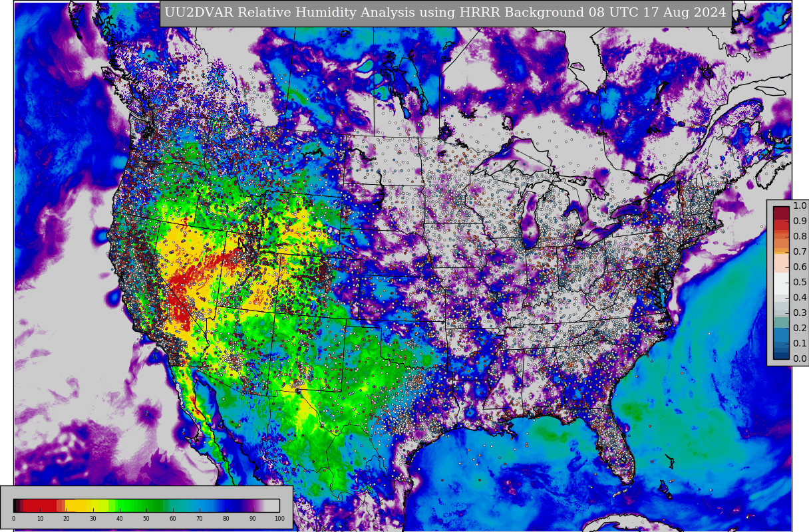Select the 100 tick label on humidity colorbar
809x532 pixels.
(279, 519)
